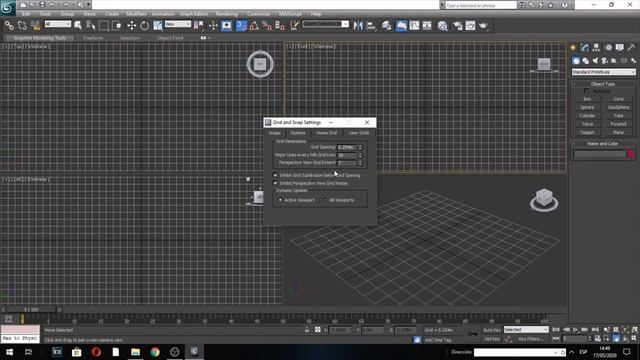640x360 pixels.
Task: Collapse the Object Type rollout
Action: point(603,84)
